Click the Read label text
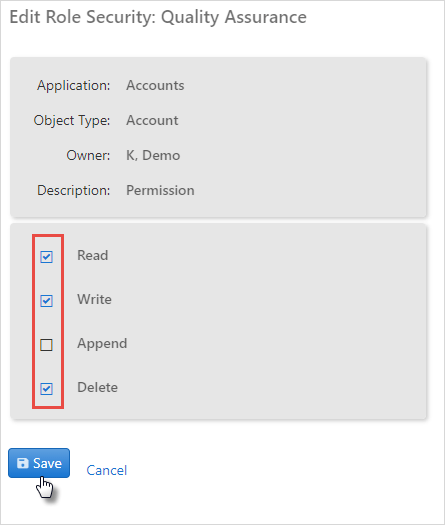Image resolution: width=445 pixels, height=525 pixels. click(93, 255)
